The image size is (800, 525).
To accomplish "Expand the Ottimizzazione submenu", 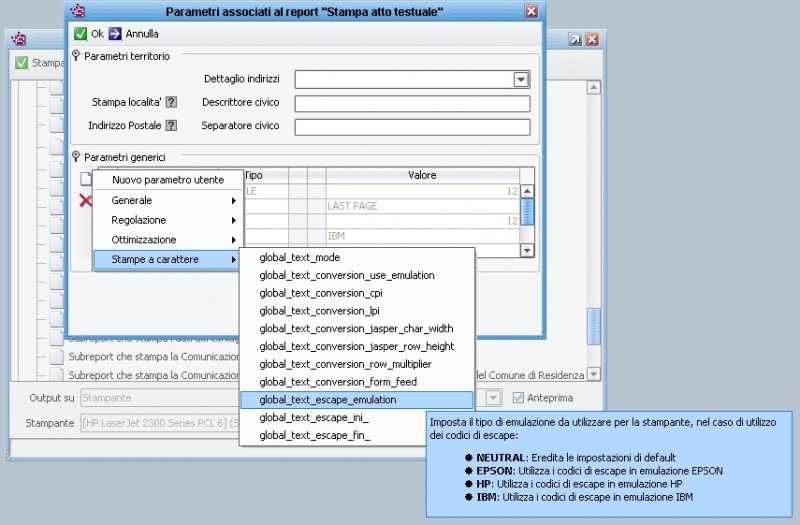I will (x=168, y=240).
